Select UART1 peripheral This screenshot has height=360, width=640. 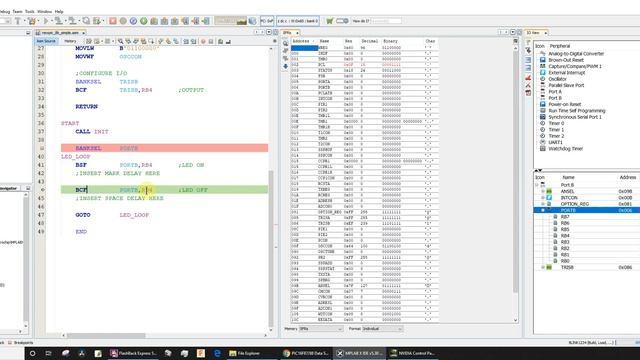(555, 142)
